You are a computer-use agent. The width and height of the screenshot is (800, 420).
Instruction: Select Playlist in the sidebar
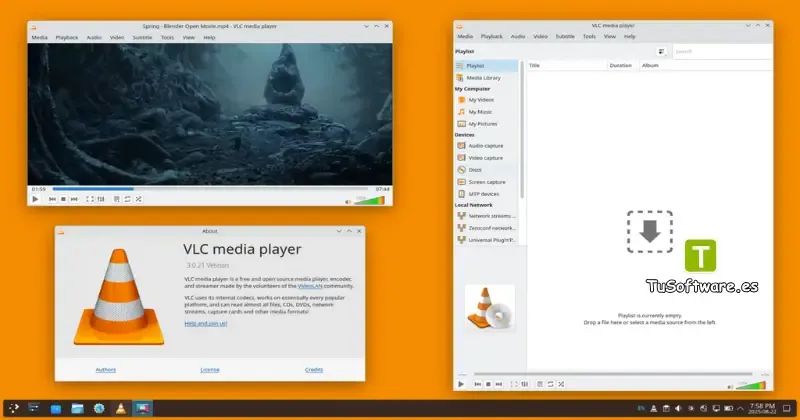click(x=486, y=66)
